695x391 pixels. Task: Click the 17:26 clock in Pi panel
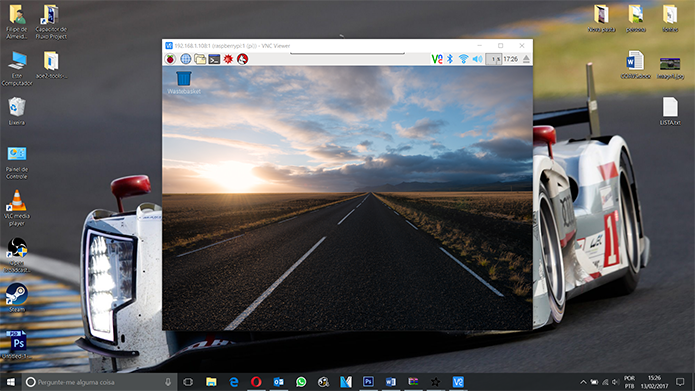click(511, 59)
